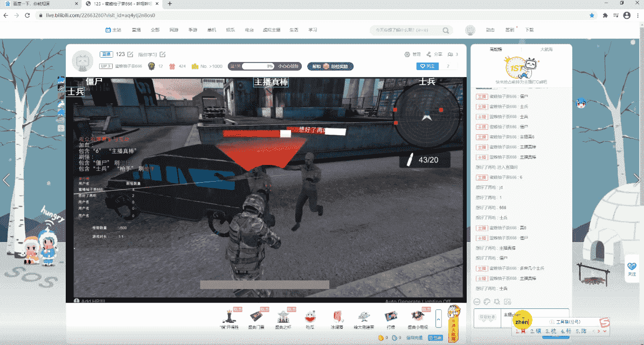The image size is (644, 345).
Task: Edit the 陪伴学习 category pencil icon
Action: 163,54
